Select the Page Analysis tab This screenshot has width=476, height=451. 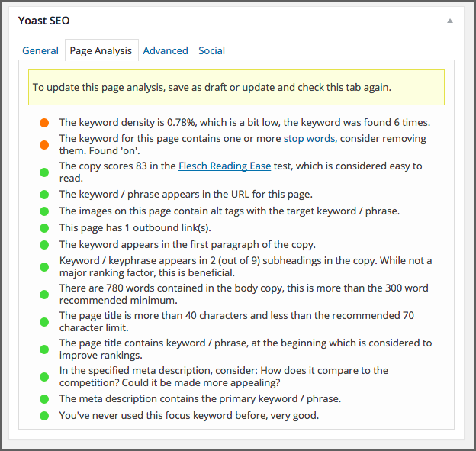(x=101, y=50)
